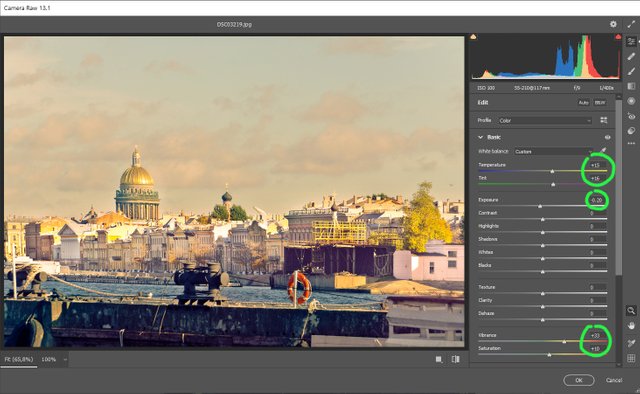
Task: Click the Vibrance slider handle
Action: click(x=564, y=342)
